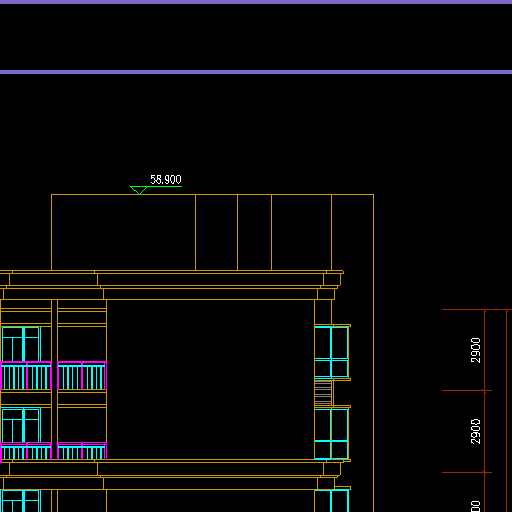Select the 58.900 elevation text

[x=166, y=180]
